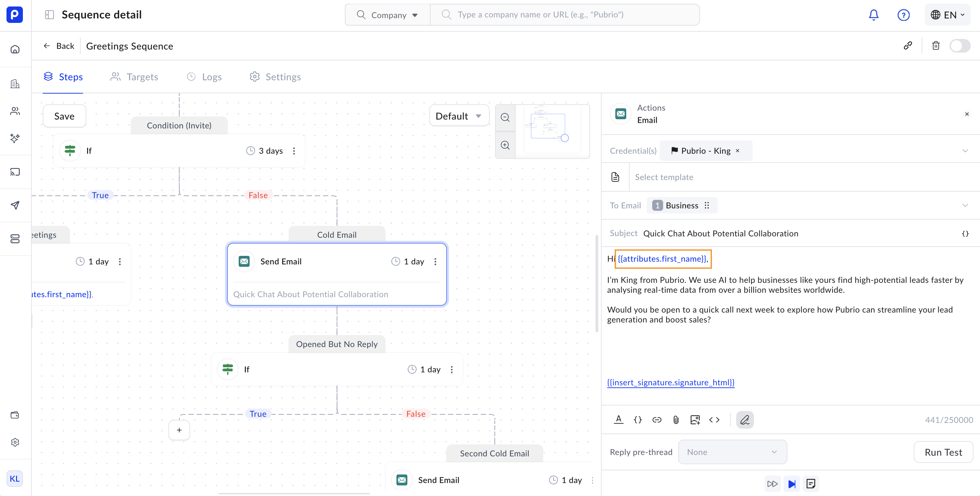Viewport: 980px width, 496px height.
Task: Toggle the sidebar collapse panel icon
Action: click(x=49, y=15)
